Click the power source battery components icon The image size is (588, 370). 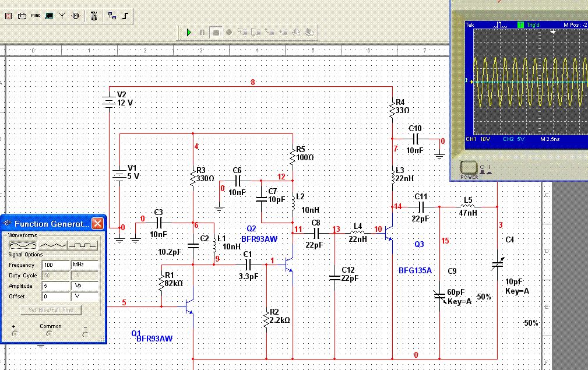click(x=22, y=16)
